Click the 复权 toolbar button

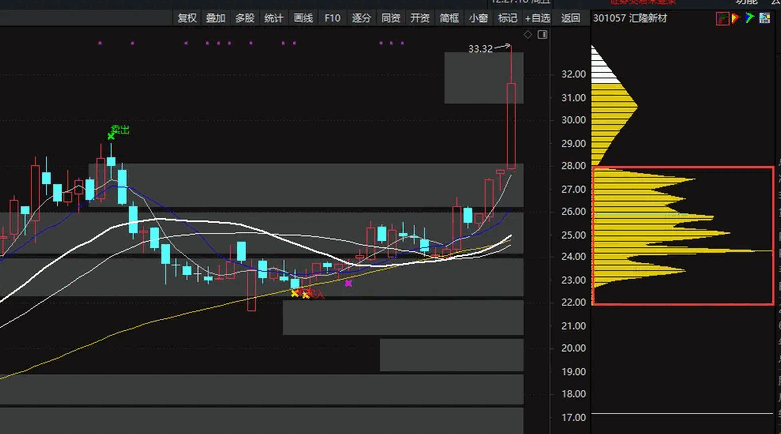coord(187,18)
